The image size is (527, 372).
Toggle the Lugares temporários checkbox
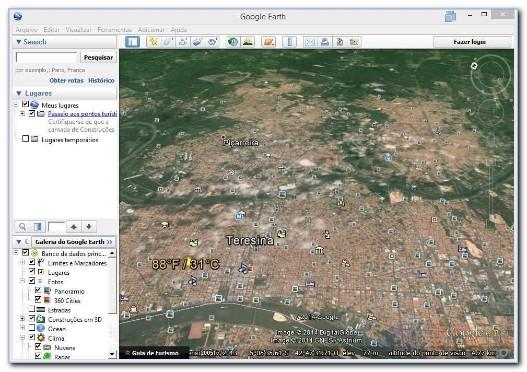[x=26, y=139]
